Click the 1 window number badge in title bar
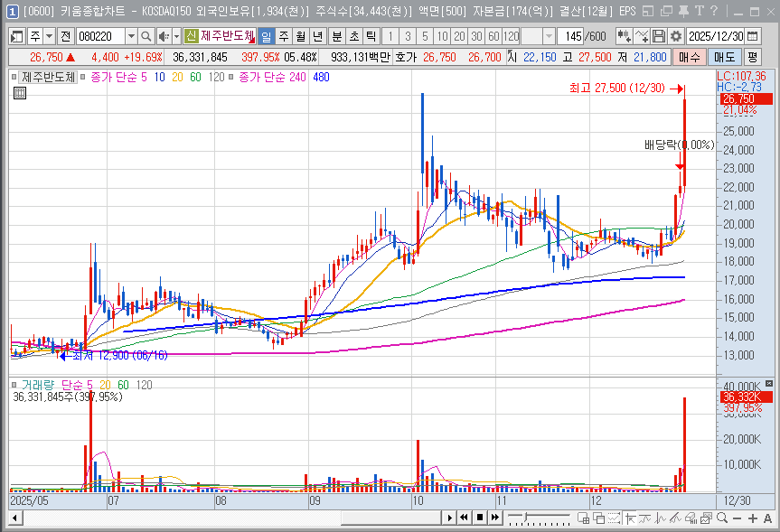780x532 pixels. (13, 11)
